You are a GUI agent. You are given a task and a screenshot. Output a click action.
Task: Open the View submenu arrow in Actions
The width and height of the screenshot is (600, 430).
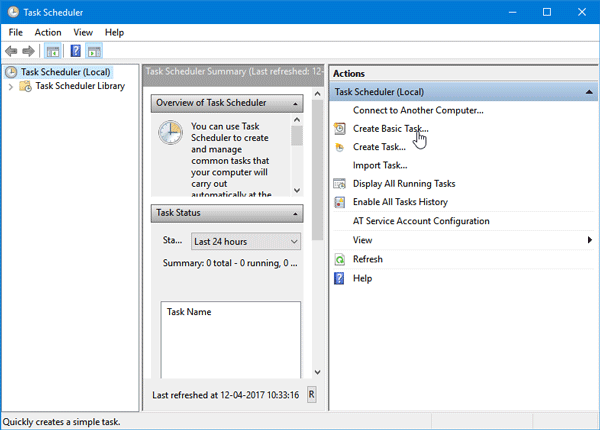click(x=590, y=240)
